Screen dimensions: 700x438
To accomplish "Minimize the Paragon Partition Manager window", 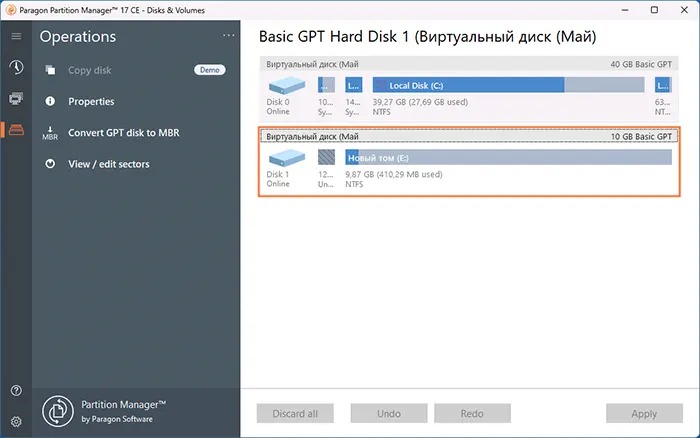I will (x=625, y=10).
